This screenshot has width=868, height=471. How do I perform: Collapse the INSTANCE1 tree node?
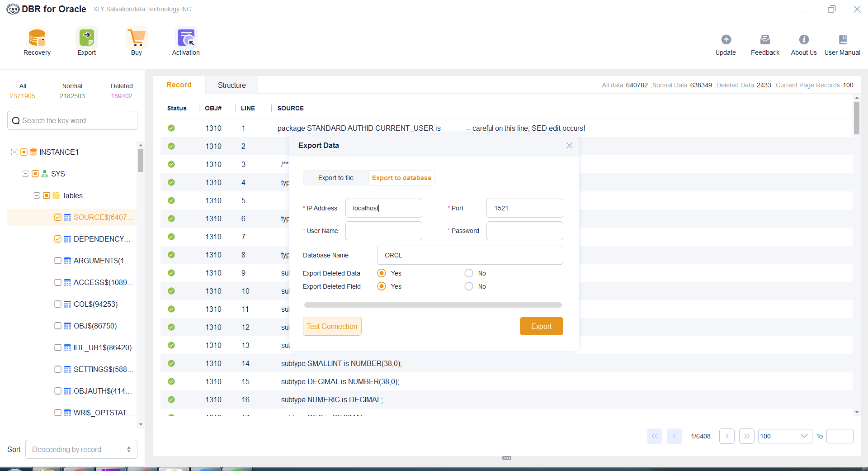coord(14,152)
